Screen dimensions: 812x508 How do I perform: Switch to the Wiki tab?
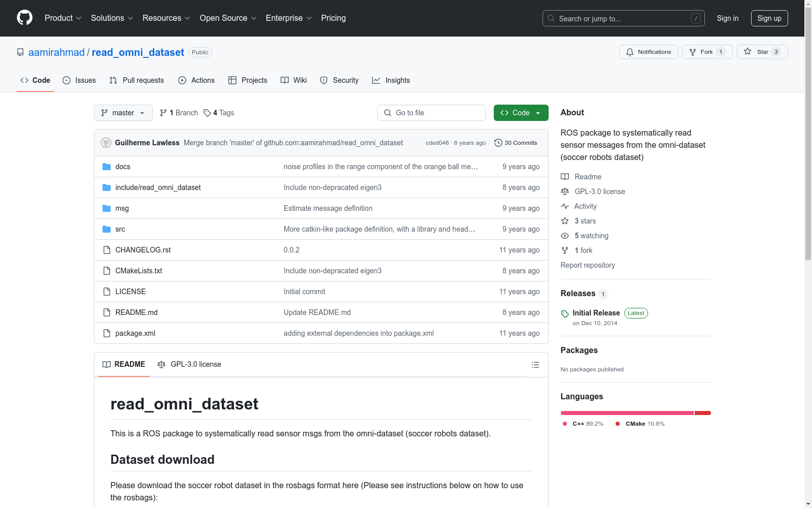pos(294,80)
